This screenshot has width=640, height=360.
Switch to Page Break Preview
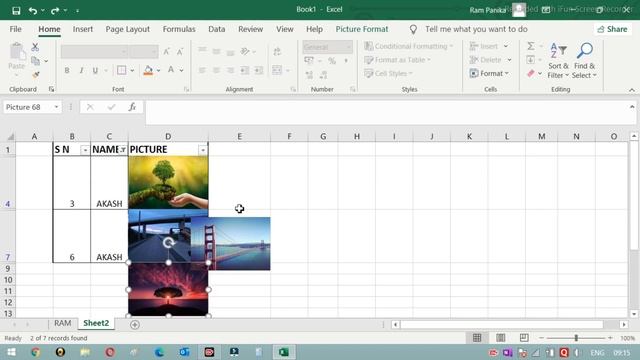click(x=524, y=338)
